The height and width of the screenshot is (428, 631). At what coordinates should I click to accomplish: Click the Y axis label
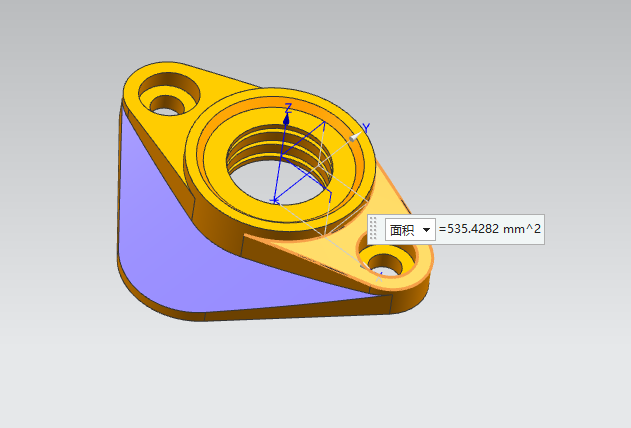(367, 127)
